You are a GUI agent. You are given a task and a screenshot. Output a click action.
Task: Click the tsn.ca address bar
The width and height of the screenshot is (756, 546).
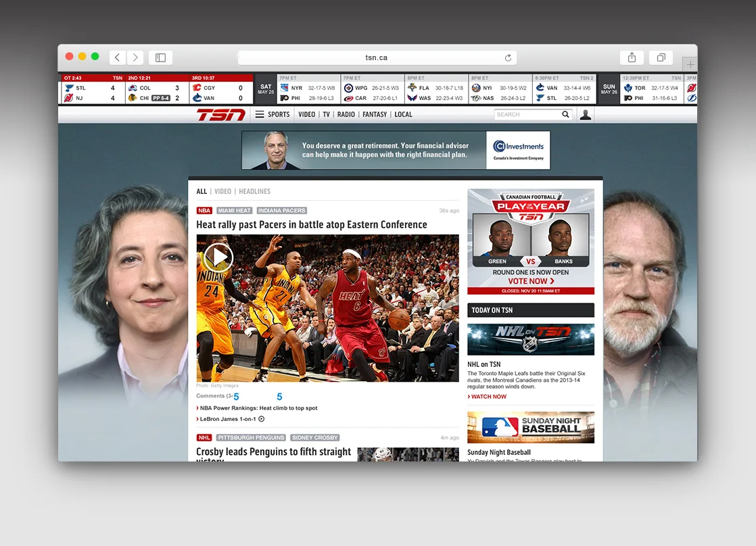click(x=377, y=58)
